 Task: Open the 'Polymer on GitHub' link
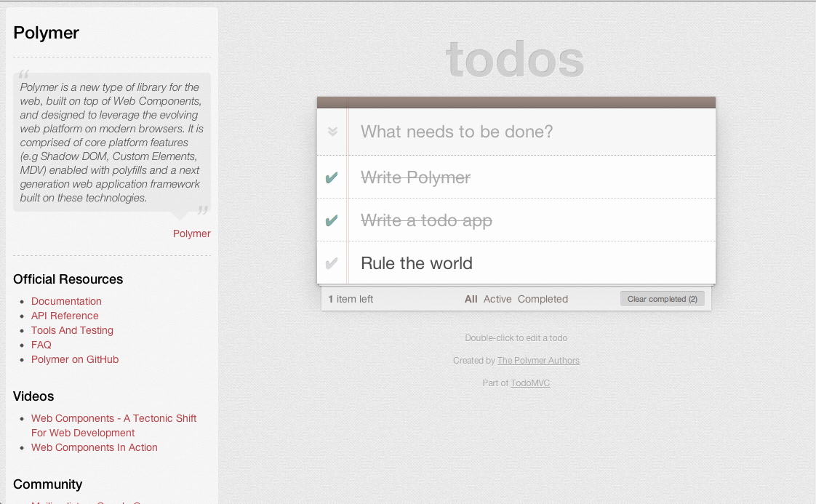point(75,360)
